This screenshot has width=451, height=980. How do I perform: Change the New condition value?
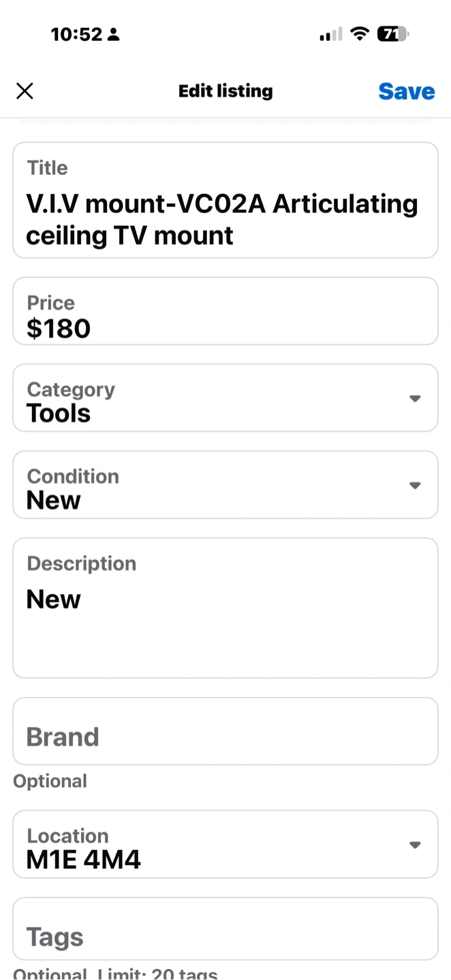[x=54, y=500]
